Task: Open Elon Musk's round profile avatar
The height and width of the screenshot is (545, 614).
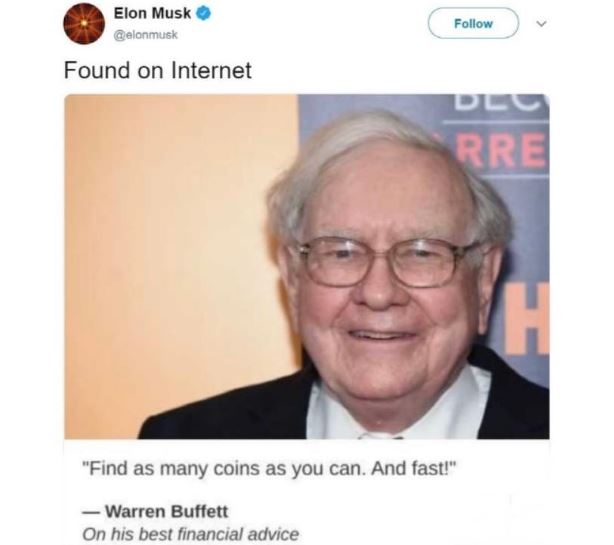Action: 84,23
